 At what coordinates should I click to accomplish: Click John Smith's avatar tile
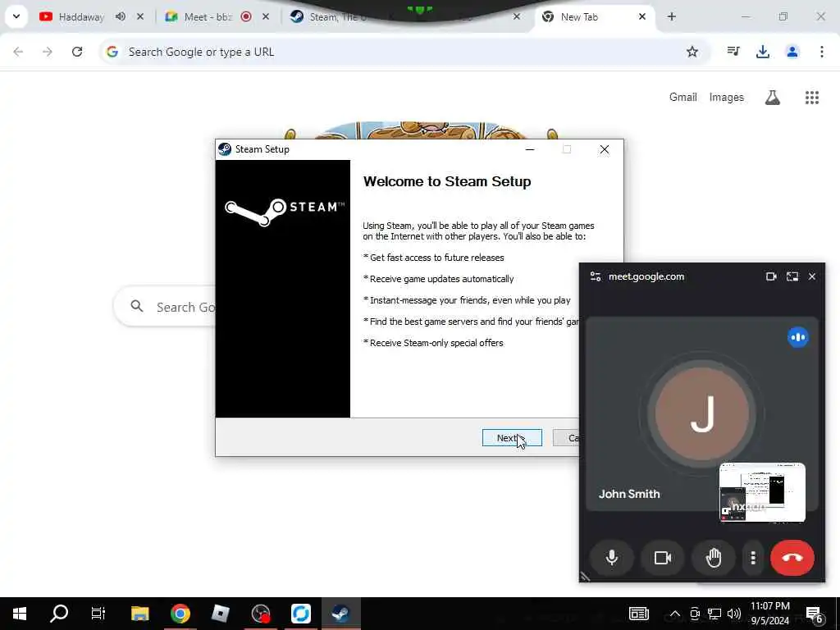tap(702, 414)
